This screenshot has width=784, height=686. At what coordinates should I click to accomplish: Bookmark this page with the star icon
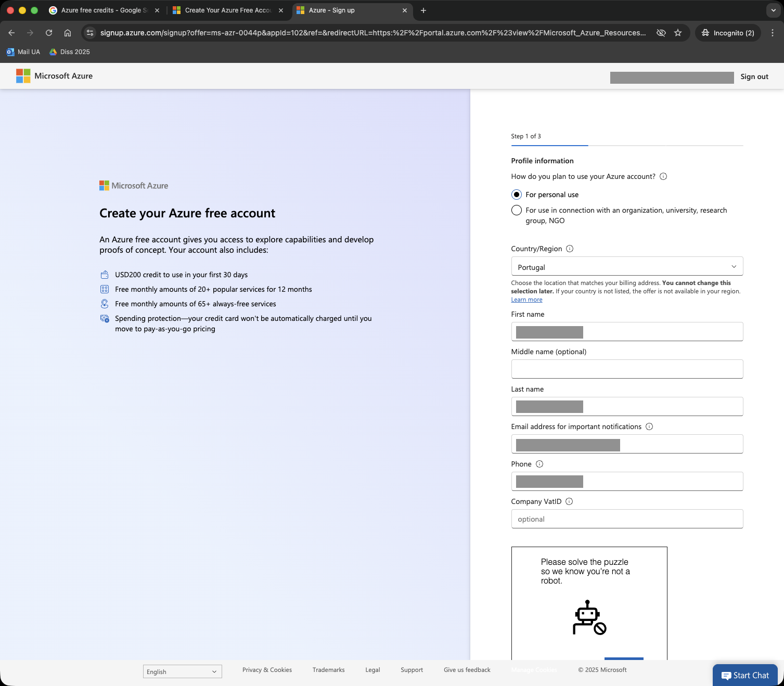pos(678,33)
